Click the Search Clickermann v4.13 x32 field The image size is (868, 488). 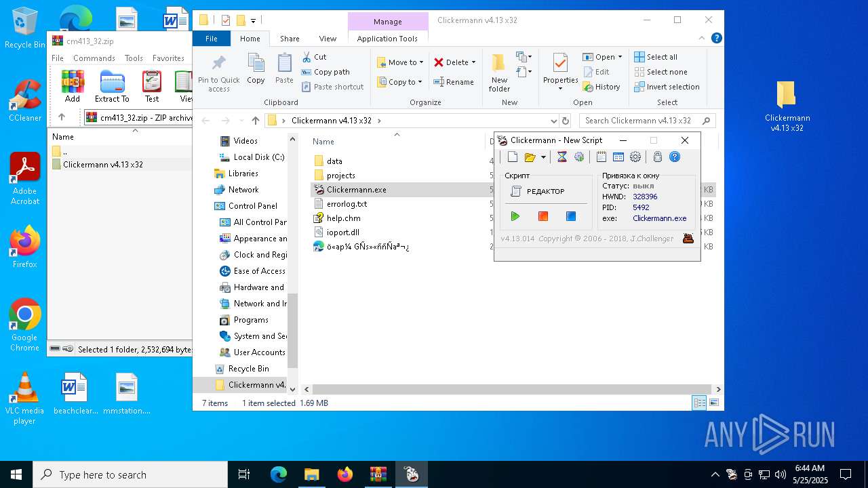pos(637,121)
